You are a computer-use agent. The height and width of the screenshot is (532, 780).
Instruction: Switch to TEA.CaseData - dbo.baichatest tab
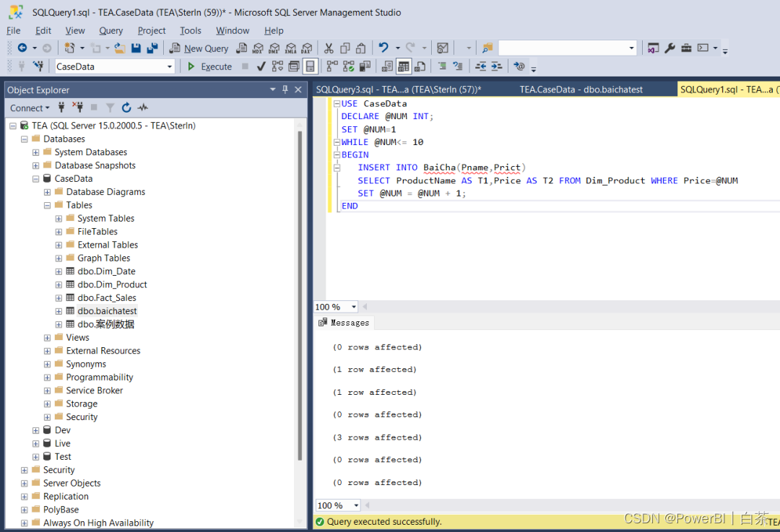pyautogui.click(x=581, y=90)
